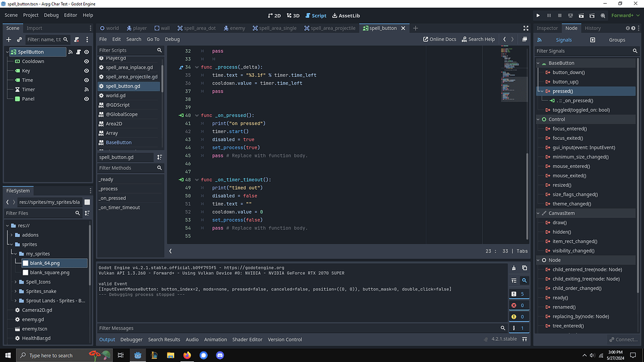Screen dimensions: 644x362
Task: Run the project with the Play icon
Action: 538,15
